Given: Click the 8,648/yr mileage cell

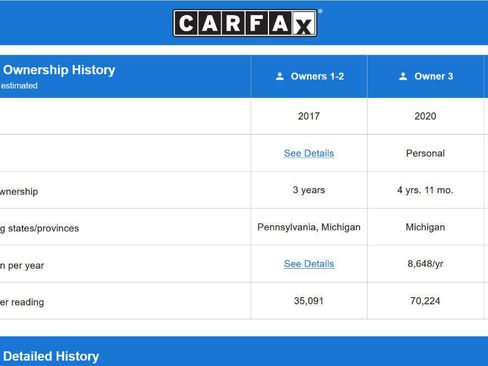Looking at the screenshot, I should point(426,264).
